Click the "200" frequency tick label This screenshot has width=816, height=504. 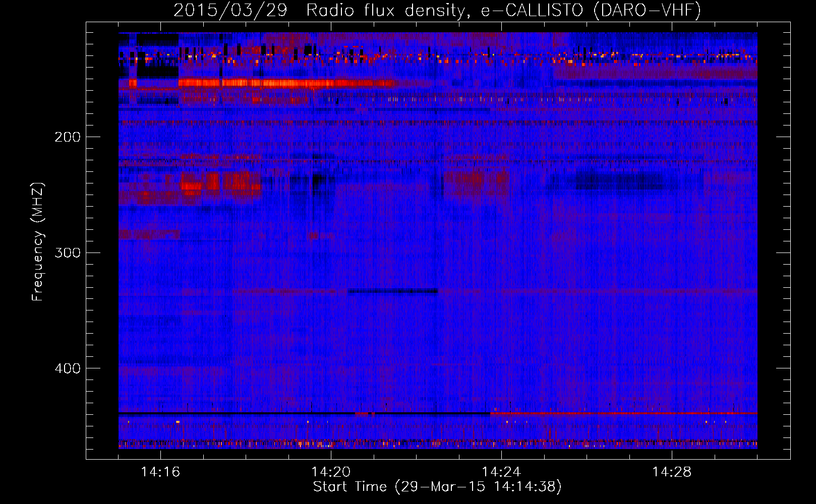coord(68,137)
